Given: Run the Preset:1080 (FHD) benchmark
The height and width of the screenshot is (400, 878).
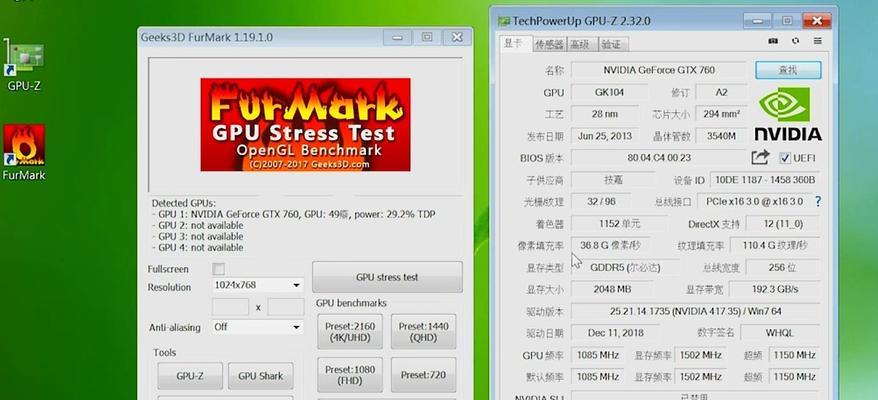Looking at the screenshot, I should point(350,375).
